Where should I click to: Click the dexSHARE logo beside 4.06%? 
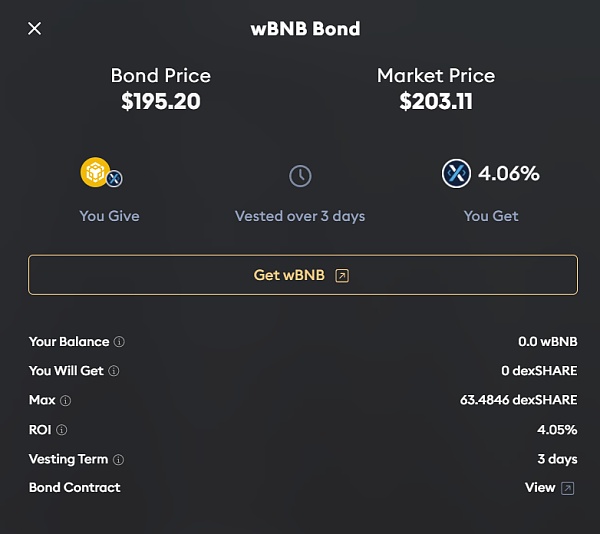click(x=456, y=173)
